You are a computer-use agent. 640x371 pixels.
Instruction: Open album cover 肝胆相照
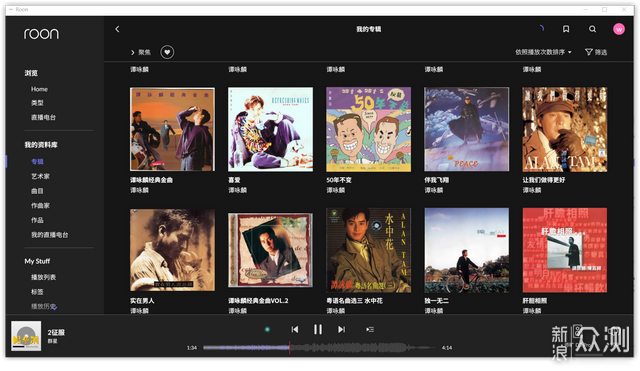point(564,250)
